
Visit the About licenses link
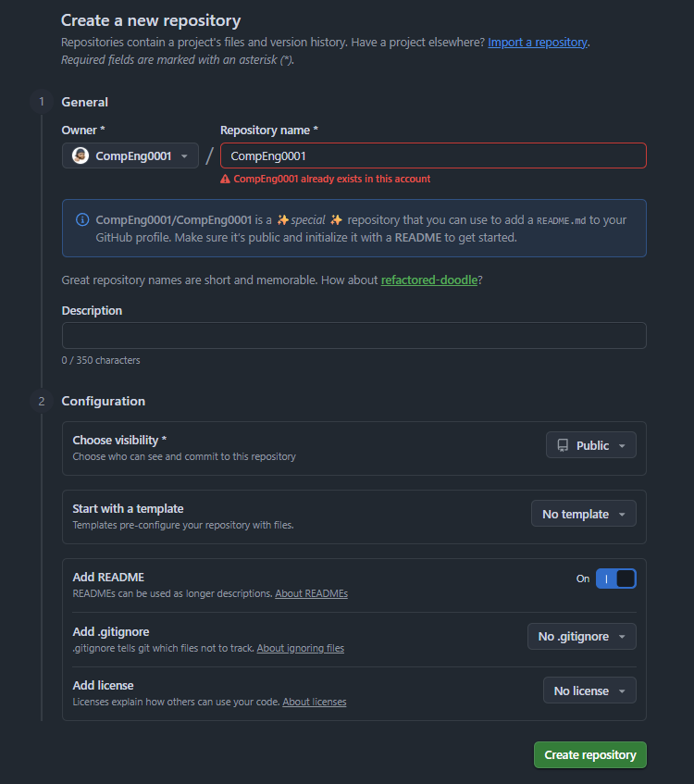pyautogui.click(x=314, y=702)
